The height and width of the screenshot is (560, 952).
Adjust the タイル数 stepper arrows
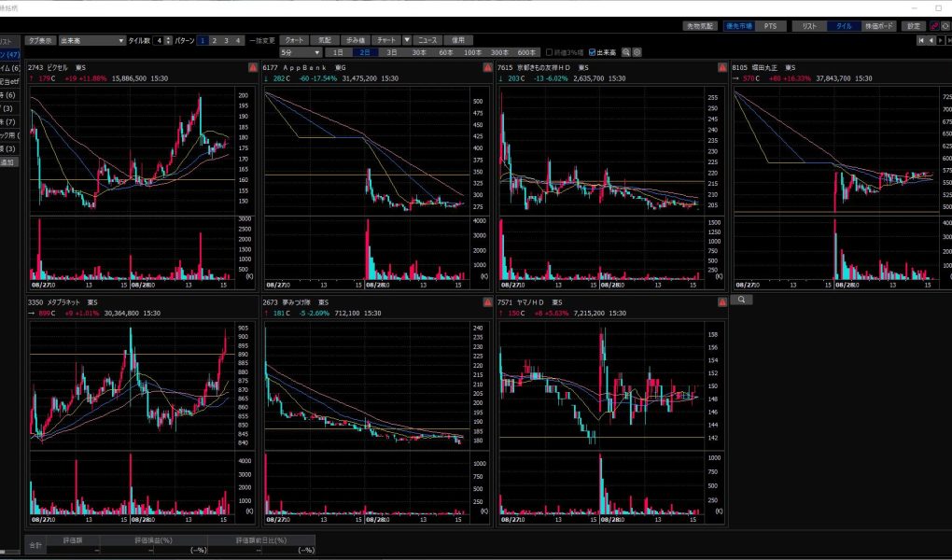coord(168,41)
